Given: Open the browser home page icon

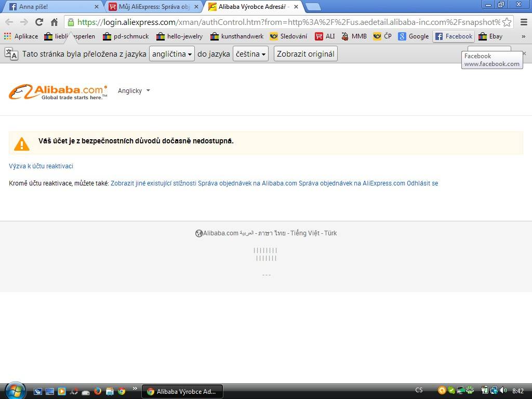Looking at the screenshot, I should pyautogui.click(x=54, y=22).
